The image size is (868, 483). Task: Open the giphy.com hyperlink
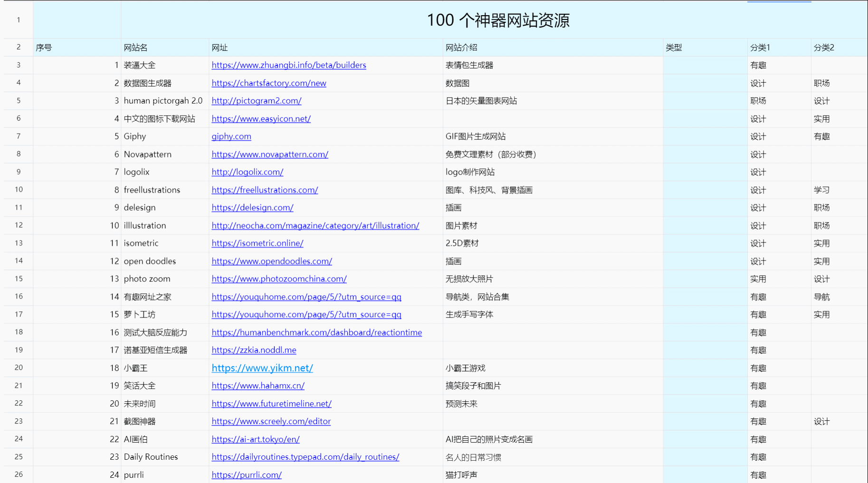(x=231, y=136)
